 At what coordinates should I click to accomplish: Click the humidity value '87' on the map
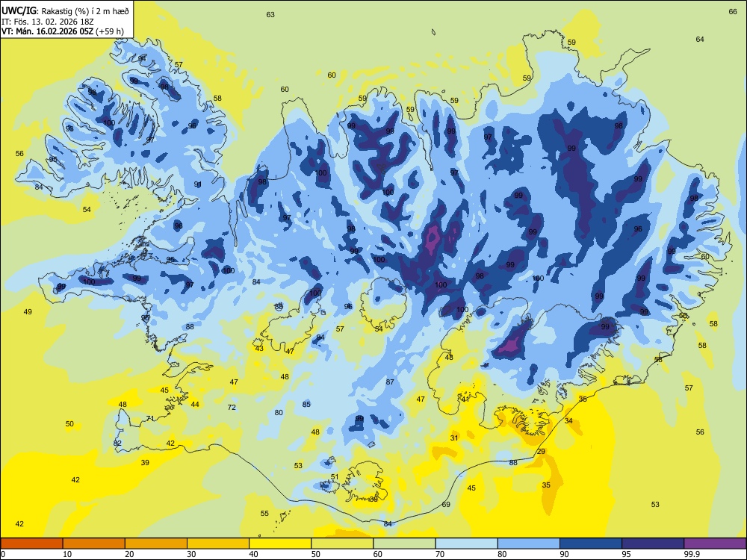[x=390, y=382]
